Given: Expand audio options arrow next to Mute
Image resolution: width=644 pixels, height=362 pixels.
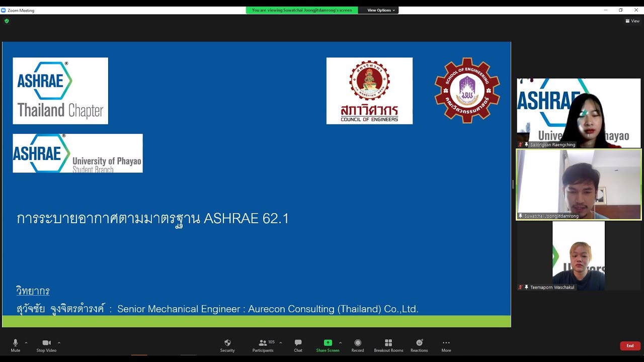Looking at the screenshot, I should click(26, 343).
